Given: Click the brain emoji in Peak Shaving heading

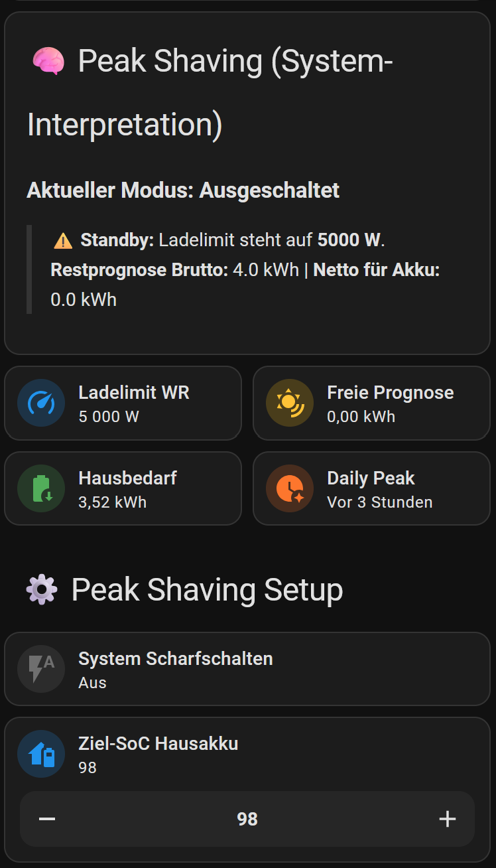Looking at the screenshot, I should point(48,62).
